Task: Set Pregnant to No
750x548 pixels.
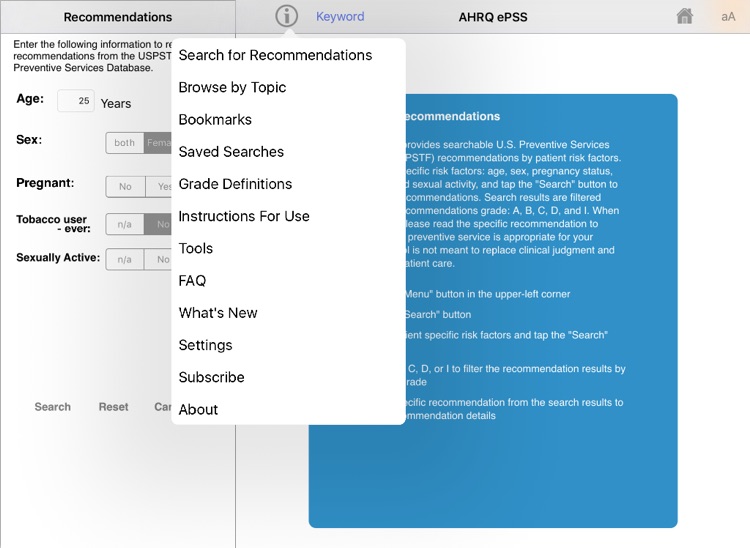Action: pyautogui.click(x=125, y=186)
